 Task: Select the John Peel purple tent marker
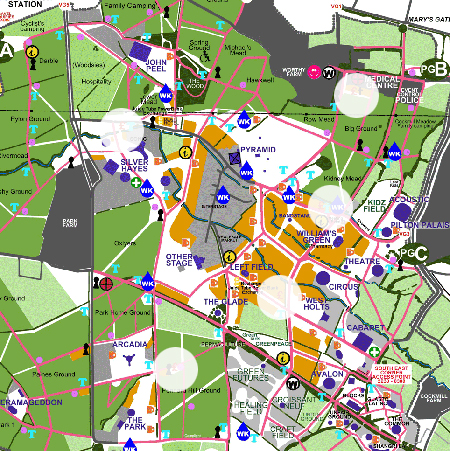[140, 51]
